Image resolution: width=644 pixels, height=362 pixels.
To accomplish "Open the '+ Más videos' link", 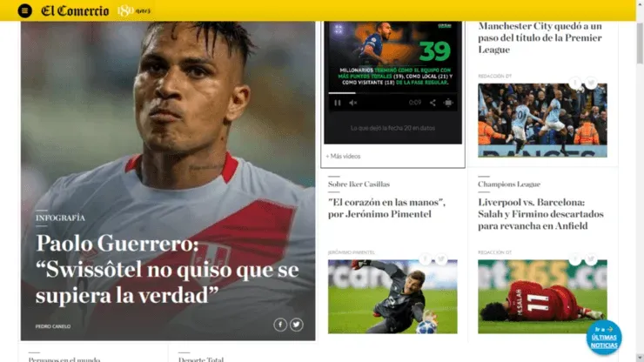I will (x=343, y=156).
